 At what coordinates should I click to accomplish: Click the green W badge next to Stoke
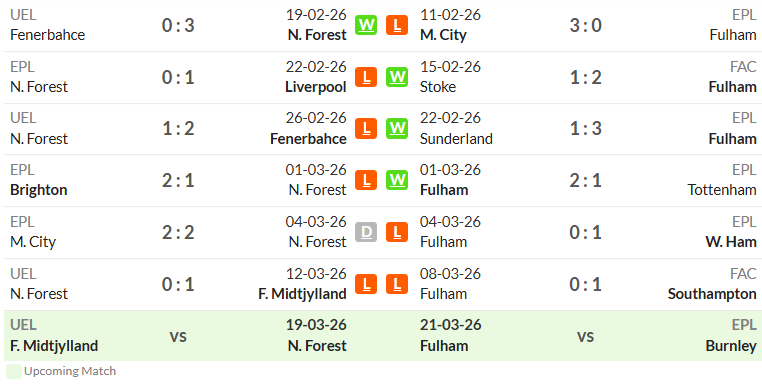pyautogui.click(x=397, y=77)
